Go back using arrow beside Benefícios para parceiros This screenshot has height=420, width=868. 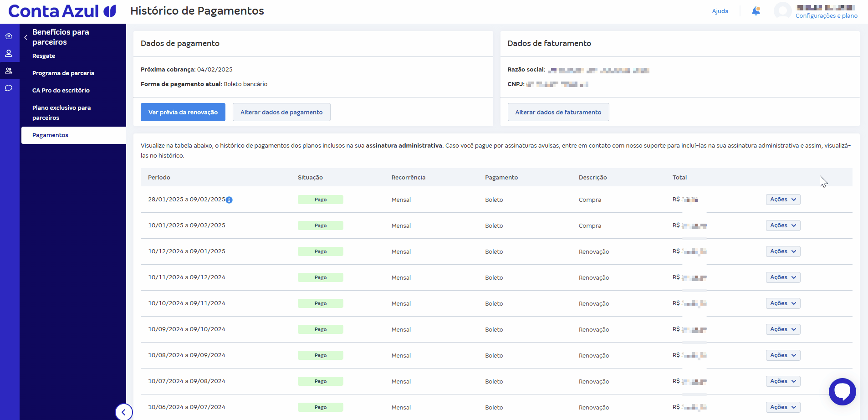pos(26,37)
